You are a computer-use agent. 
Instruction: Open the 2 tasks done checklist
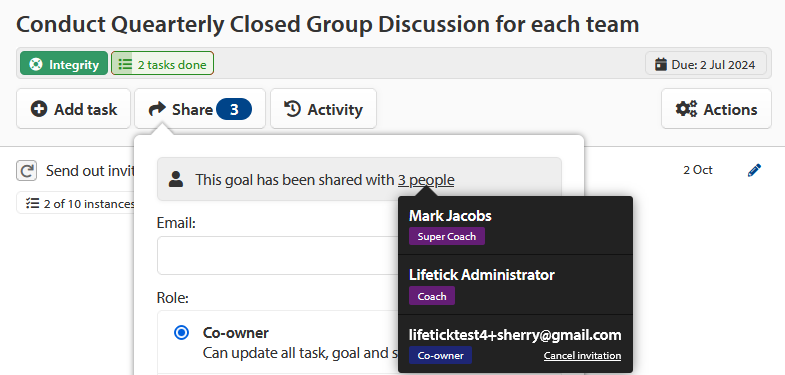[x=162, y=63]
